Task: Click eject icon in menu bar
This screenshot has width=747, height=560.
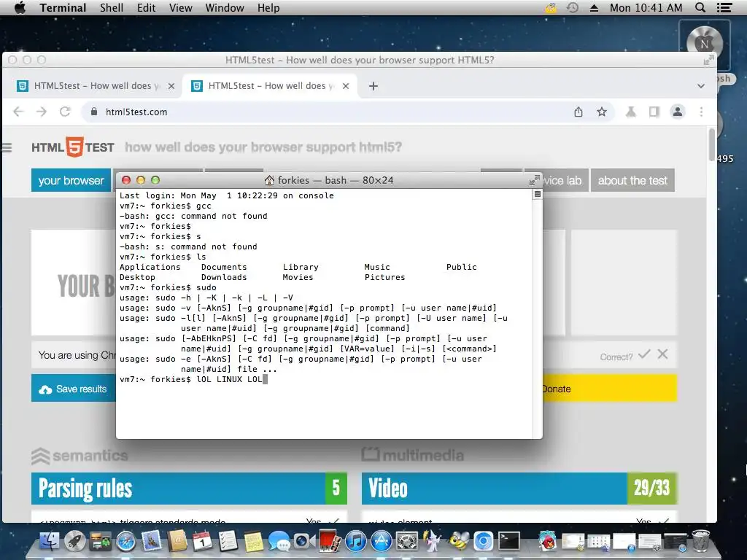Action: coord(594,7)
